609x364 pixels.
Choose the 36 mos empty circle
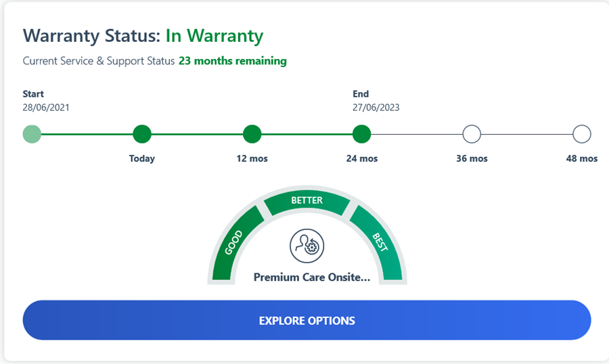(x=472, y=134)
